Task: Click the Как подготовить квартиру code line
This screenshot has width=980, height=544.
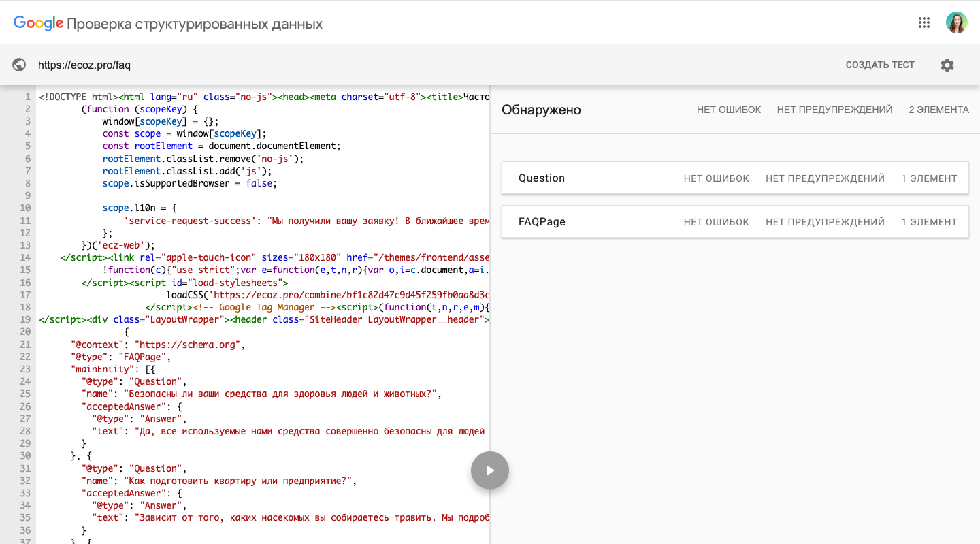Action: pos(219,481)
